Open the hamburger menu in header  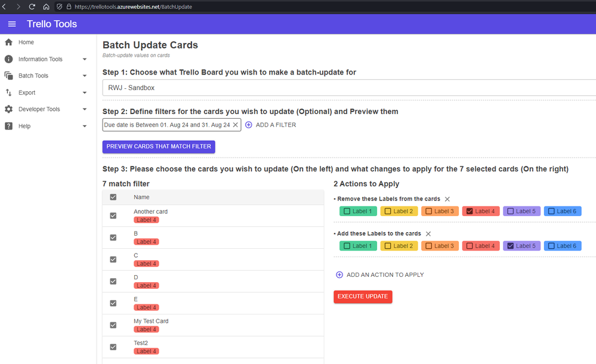click(12, 24)
